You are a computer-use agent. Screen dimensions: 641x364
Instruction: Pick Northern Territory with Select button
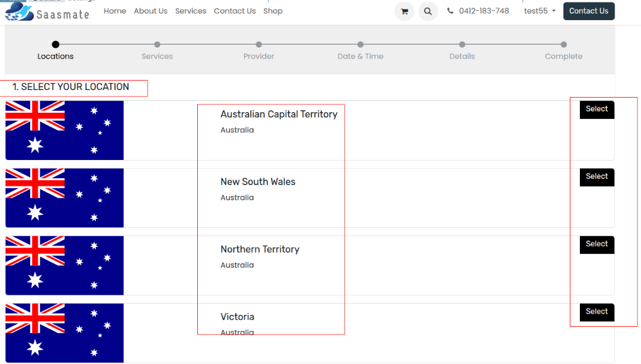tap(596, 244)
